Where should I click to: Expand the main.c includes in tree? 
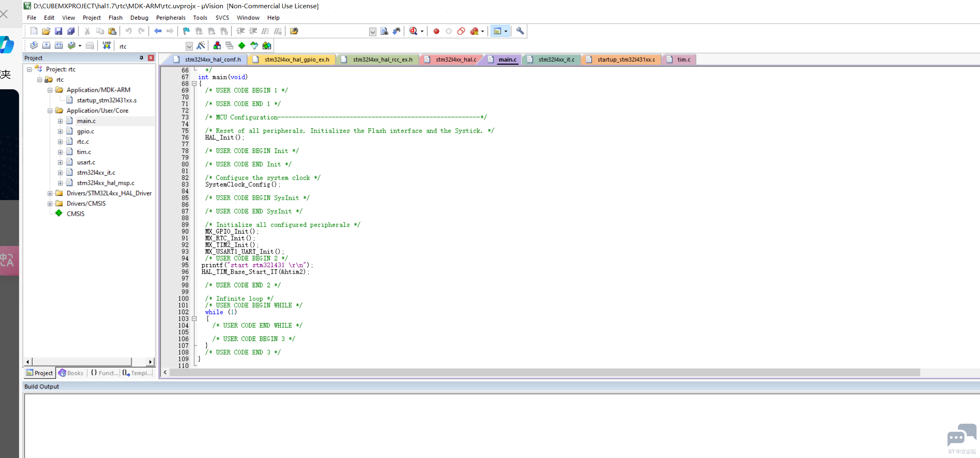click(x=60, y=121)
